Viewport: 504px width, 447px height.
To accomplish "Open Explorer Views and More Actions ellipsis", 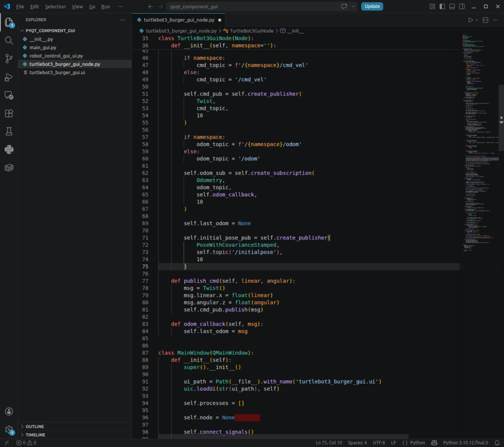I will pos(123,20).
